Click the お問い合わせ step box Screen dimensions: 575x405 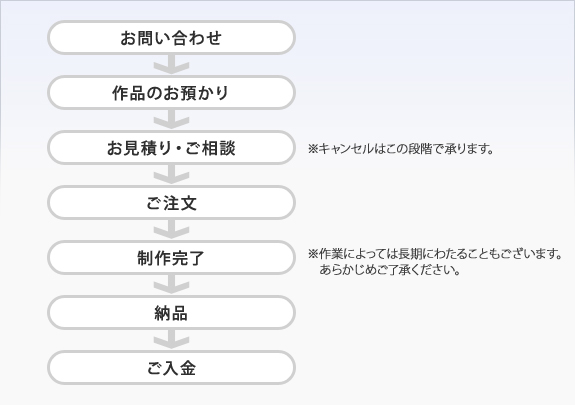[171, 37]
